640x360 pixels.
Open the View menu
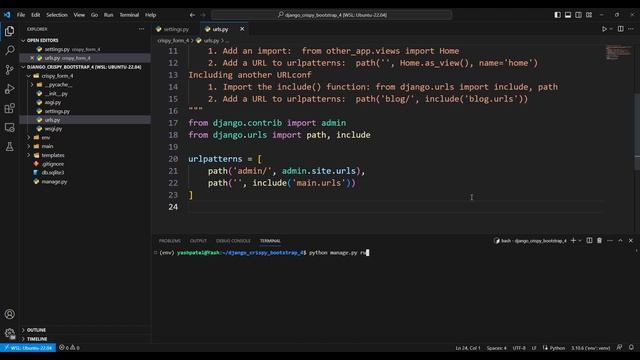79,15
